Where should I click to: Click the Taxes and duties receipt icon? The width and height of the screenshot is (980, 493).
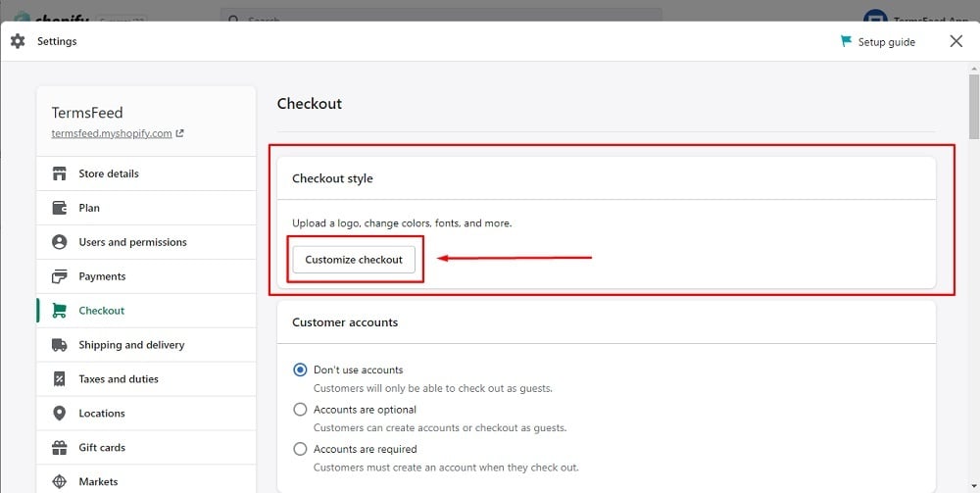point(60,378)
